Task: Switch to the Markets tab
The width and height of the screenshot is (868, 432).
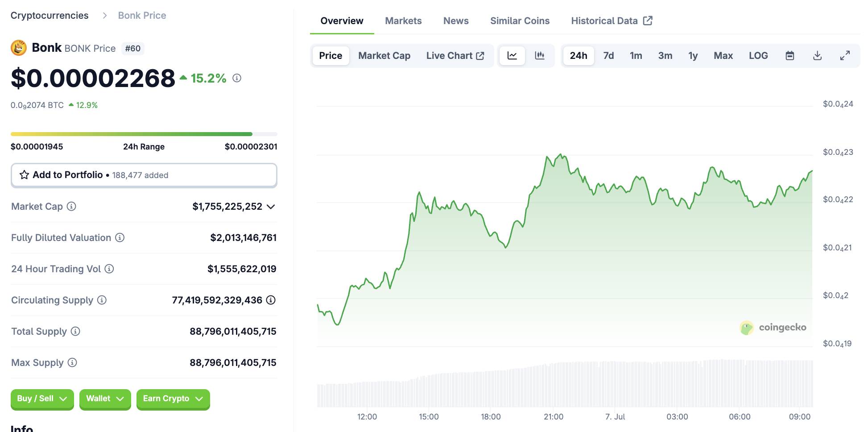Action: point(403,21)
